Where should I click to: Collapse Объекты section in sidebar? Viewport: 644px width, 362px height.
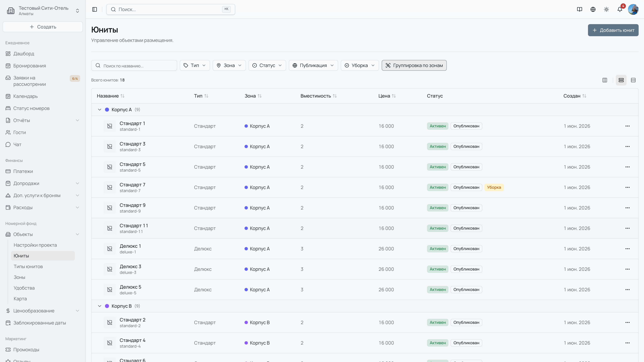click(x=42, y=234)
